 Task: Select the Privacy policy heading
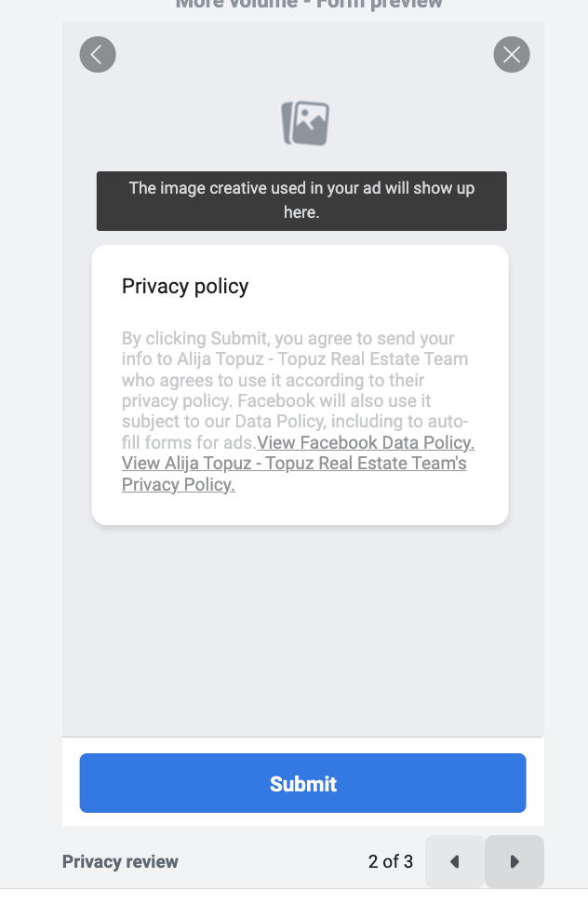[x=185, y=286]
